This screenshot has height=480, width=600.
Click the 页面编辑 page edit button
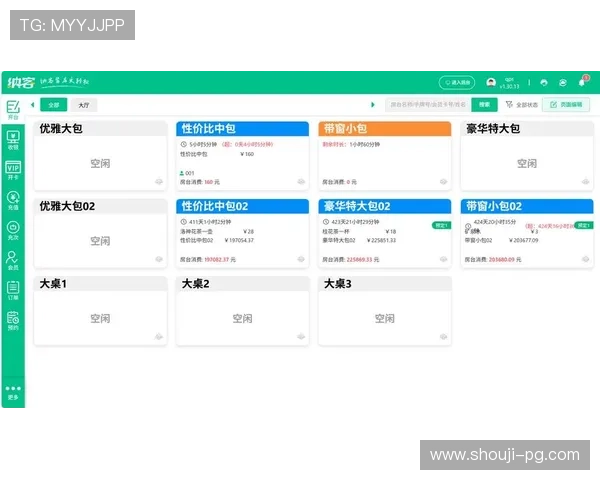[x=566, y=104]
